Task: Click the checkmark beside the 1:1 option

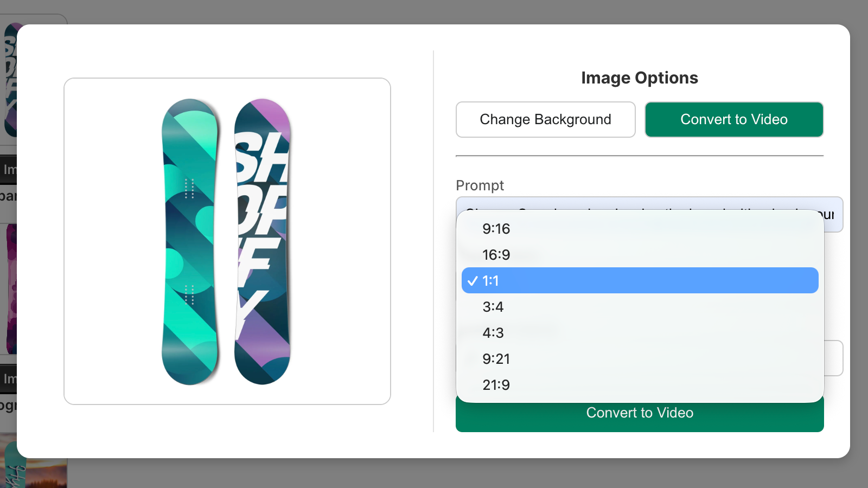Action: coord(471,280)
